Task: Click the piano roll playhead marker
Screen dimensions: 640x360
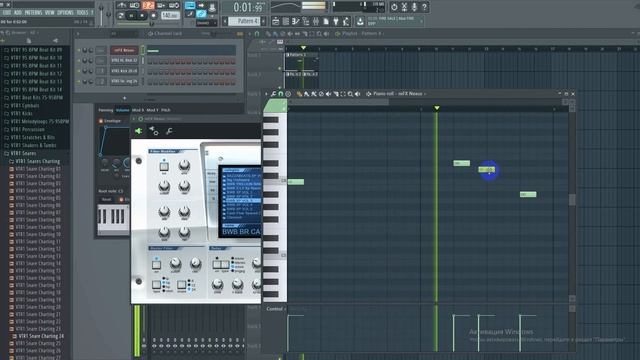Action: coord(437,108)
